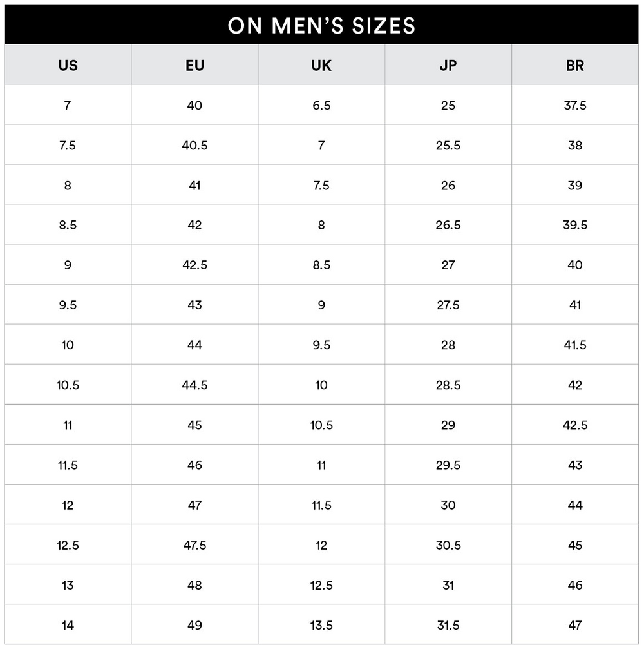Image resolution: width=644 pixels, height=654 pixels.
Task: Click US size 9.5 cell
Action: pos(68,305)
